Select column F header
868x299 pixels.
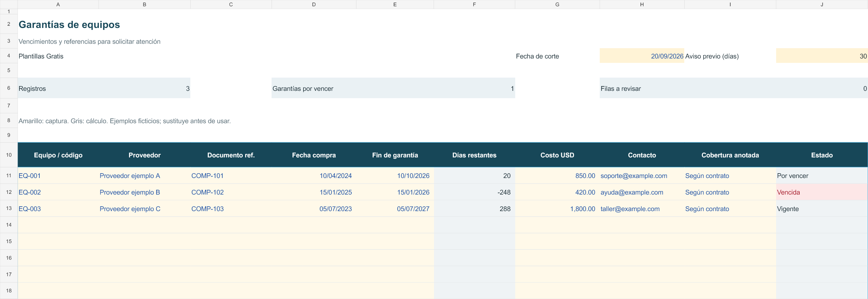pyautogui.click(x=474, y=4)
